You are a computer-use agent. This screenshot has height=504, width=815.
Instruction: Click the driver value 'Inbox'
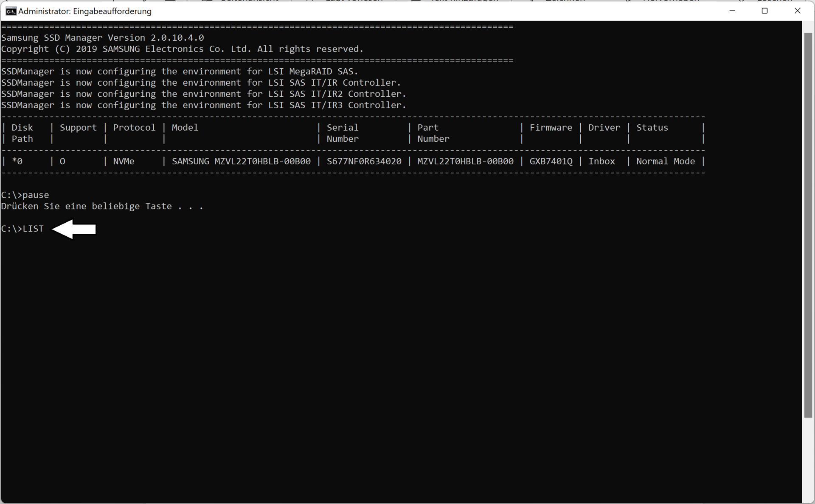601,161
